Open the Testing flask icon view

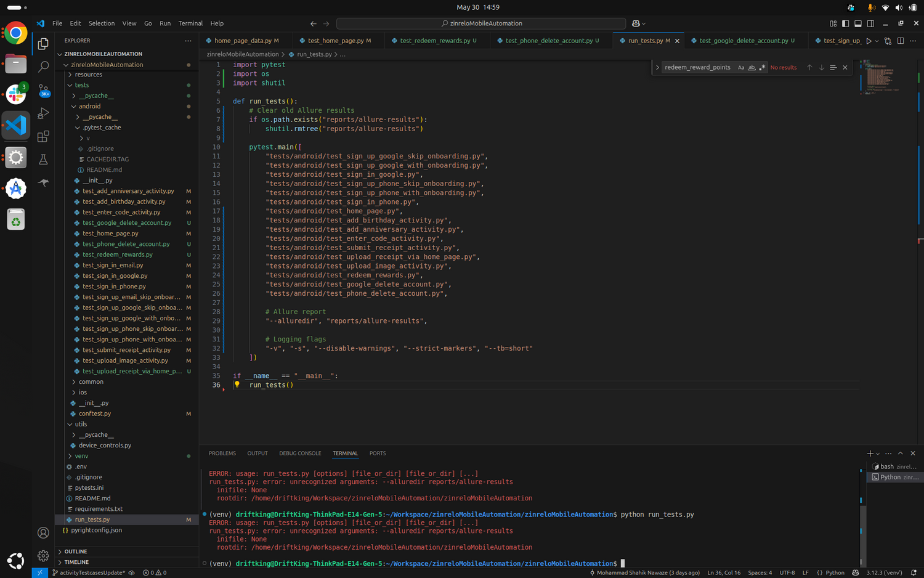tap(43, 160)
